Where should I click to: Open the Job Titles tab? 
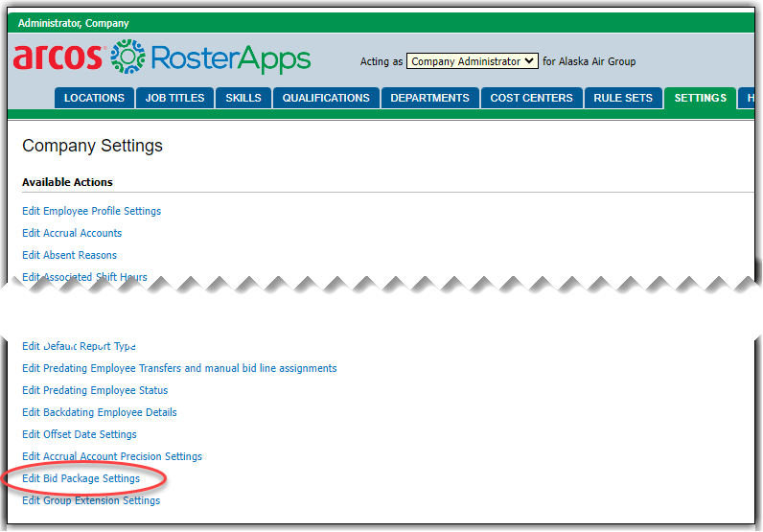tap(175, 98)
